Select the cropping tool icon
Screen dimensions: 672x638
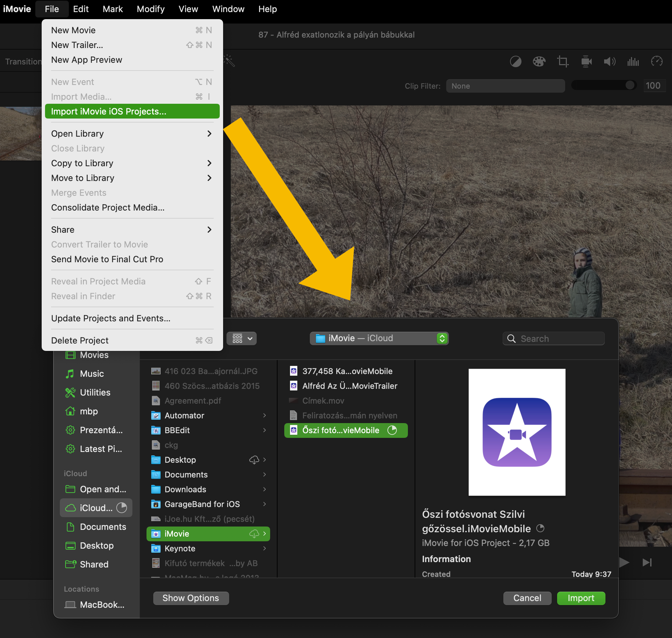click(x=562, y=61)
